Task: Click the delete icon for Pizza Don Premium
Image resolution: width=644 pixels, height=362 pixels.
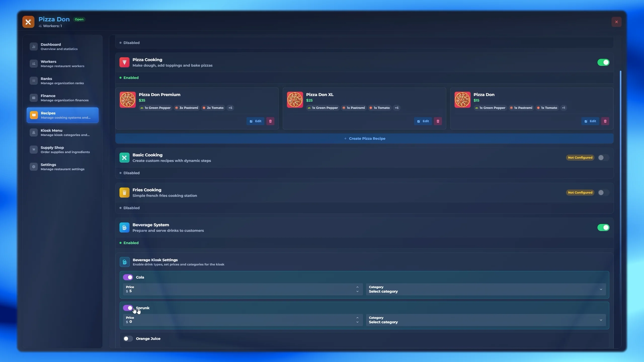Action: coord(270,121)
